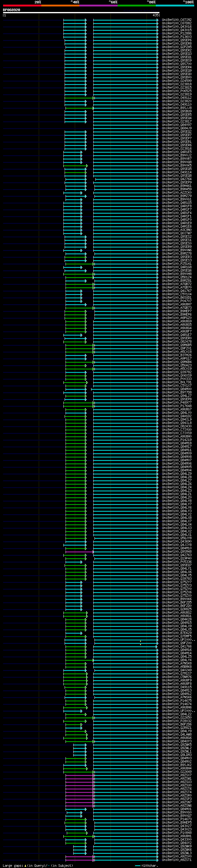This screenshot has height=868, width=197.
Task: Select hit label UniRef100_O82430
Action: point(177,426)
